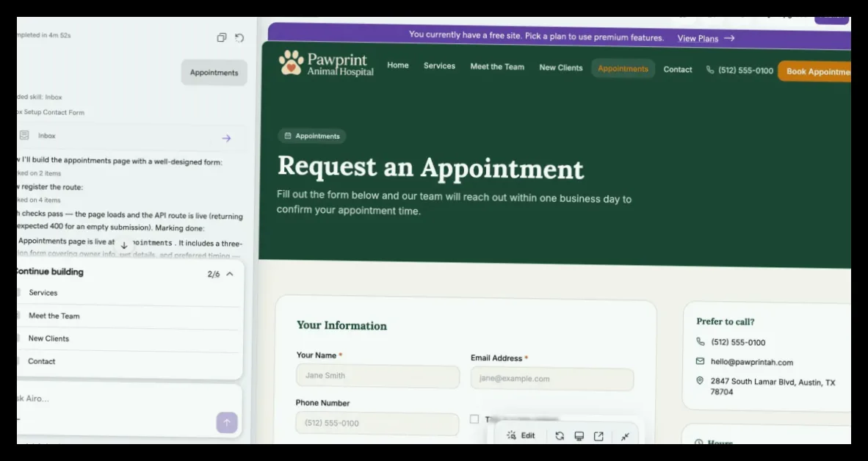
Task: Send the Airo message arrow button
Action: (227, 423)
